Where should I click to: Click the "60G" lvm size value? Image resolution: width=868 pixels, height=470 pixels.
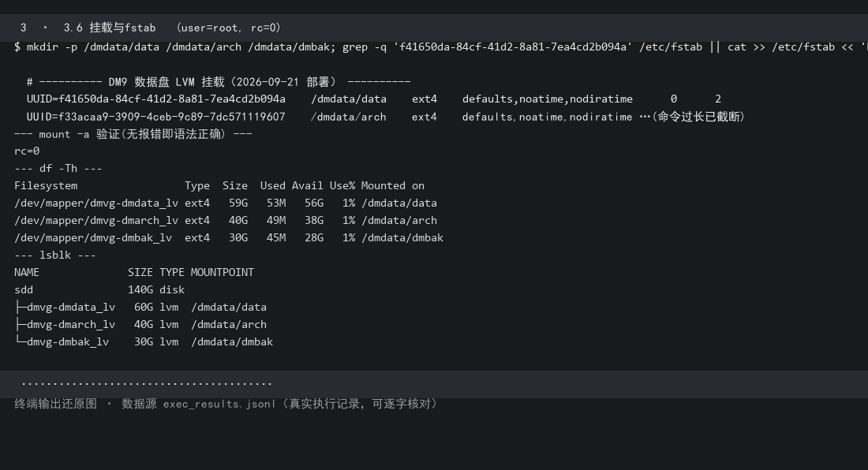pyautogui.click(x=144, y=307)
